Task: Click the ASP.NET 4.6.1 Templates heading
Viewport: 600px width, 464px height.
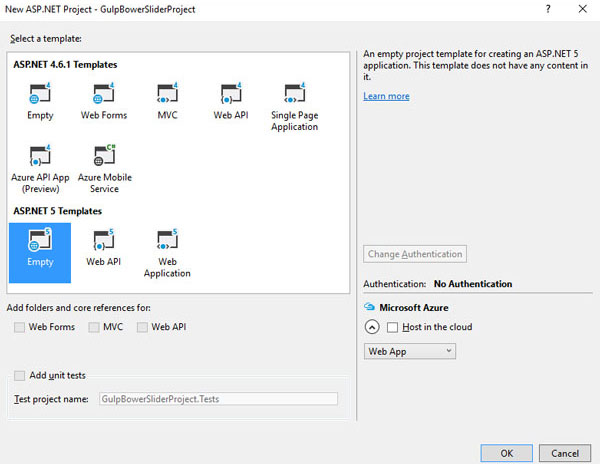Action: (x=65, y=64)
